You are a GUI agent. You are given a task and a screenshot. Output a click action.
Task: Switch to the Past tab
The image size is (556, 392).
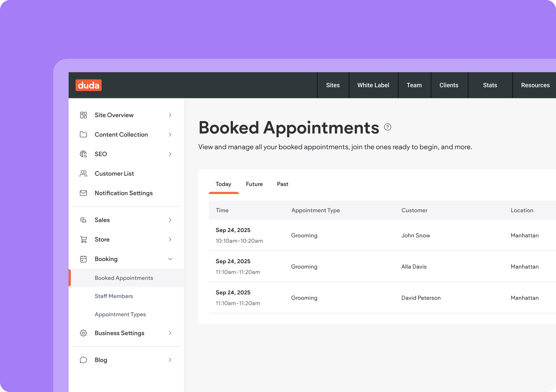tap(282, 184)
